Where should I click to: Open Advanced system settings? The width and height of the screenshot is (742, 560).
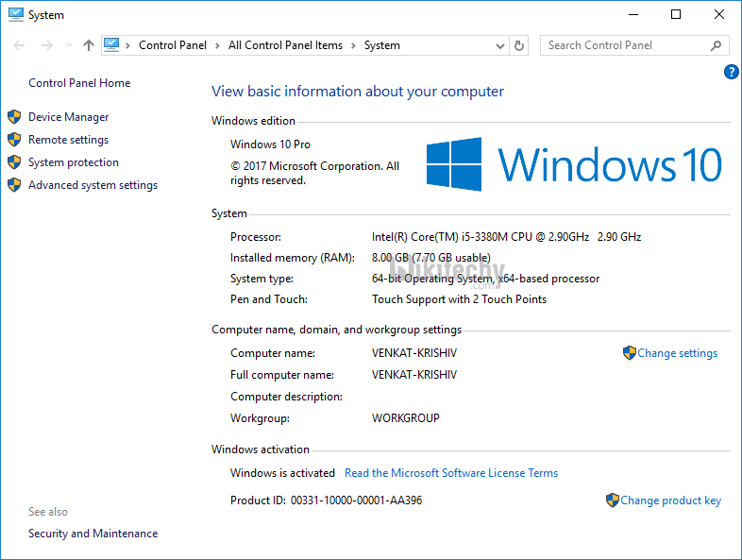[93, 185]
